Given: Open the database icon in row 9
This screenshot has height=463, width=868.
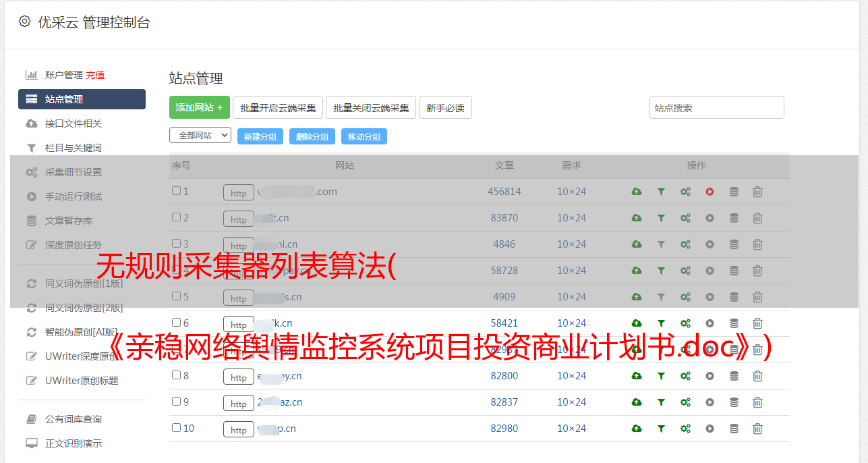Looking at the screenshot, I should click(734, 402).
